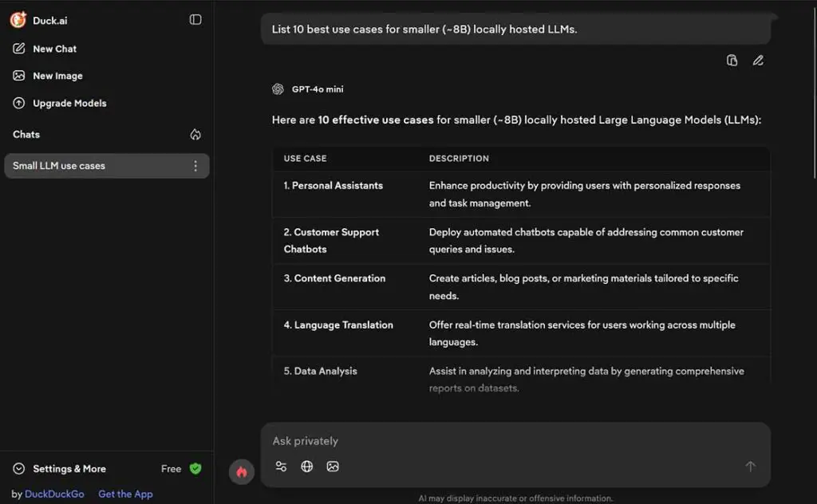Click the GPT-4o mini model logo
817x504 pixels.
pyautogui.click(x=278, y=89)
